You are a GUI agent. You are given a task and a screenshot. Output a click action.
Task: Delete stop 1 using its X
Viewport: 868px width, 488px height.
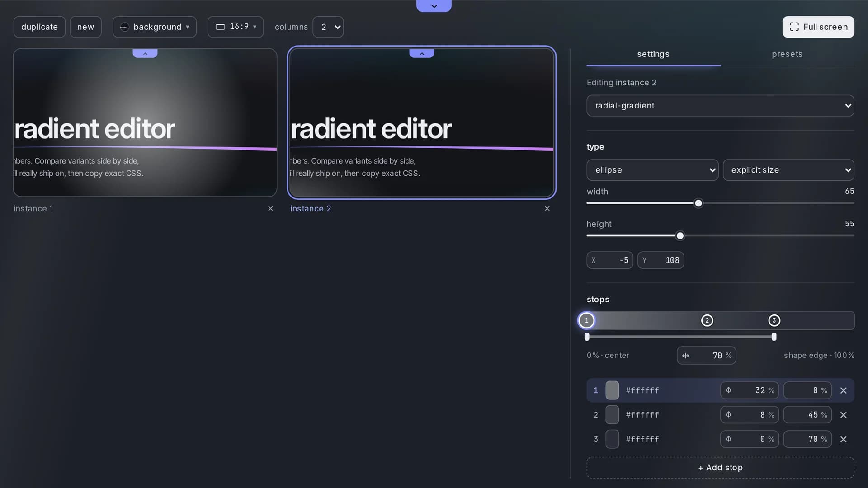coord(843,390)
